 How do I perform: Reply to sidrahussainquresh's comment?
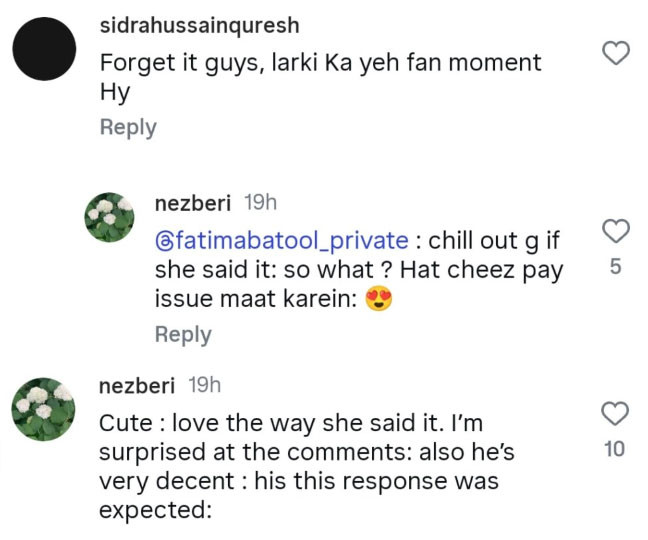128,128
